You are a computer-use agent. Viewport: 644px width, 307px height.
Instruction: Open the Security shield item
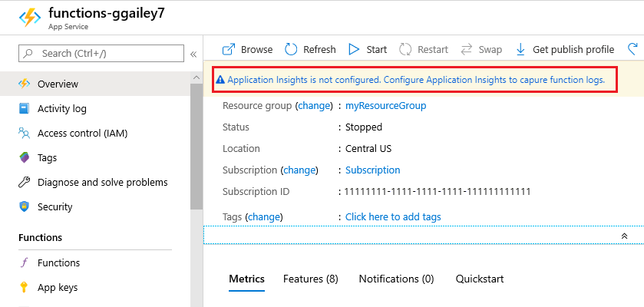[x=24, y=206]
